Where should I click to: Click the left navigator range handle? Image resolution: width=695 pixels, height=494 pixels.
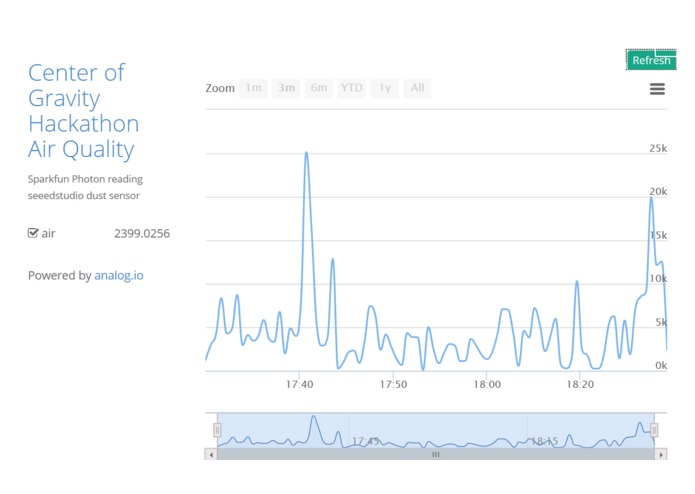point(217,430)
